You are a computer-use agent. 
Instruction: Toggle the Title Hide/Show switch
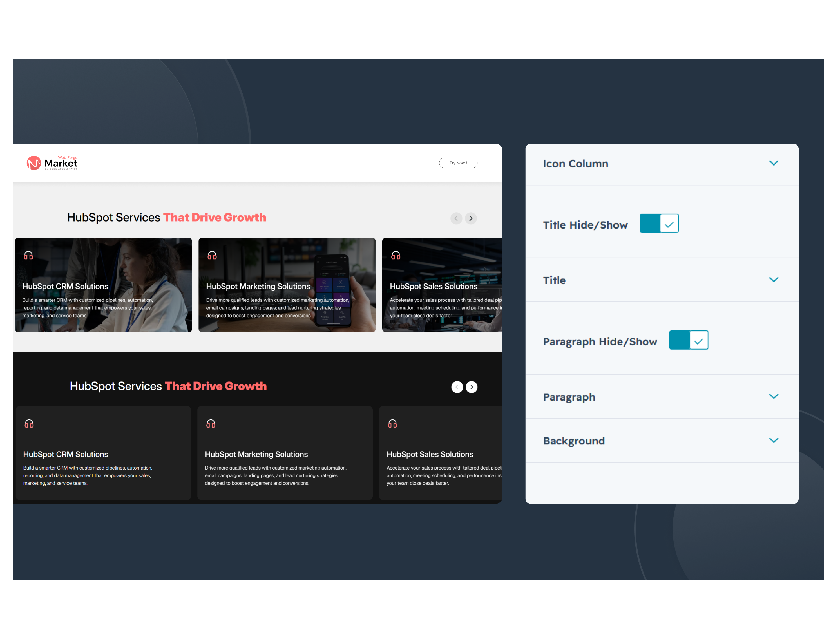(x=659, y=223)
